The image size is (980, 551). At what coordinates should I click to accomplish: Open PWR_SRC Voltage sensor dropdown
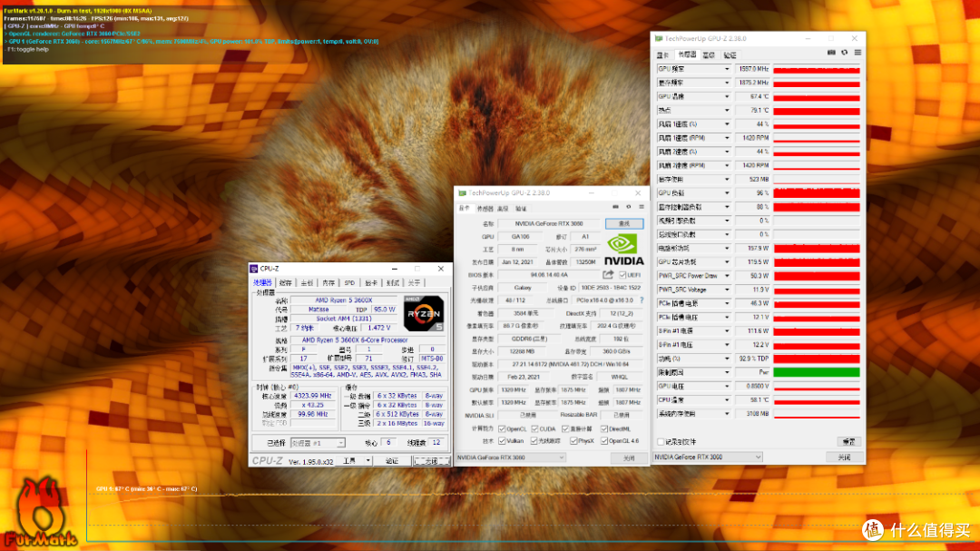click(727, 290)
